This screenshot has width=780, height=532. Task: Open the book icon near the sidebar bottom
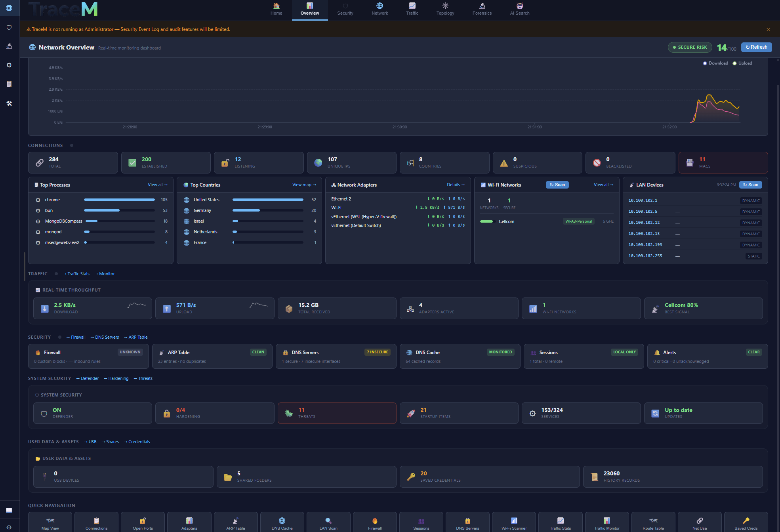tap(9, 510)
